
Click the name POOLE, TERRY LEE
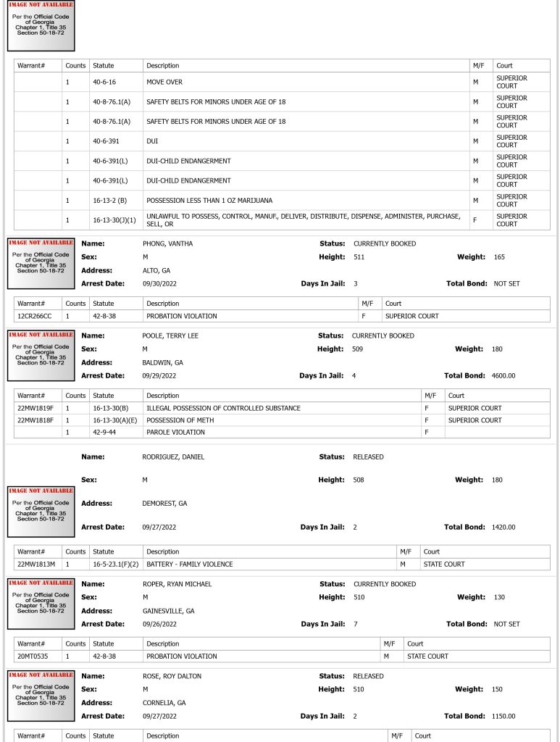click(x=170, y=335)
